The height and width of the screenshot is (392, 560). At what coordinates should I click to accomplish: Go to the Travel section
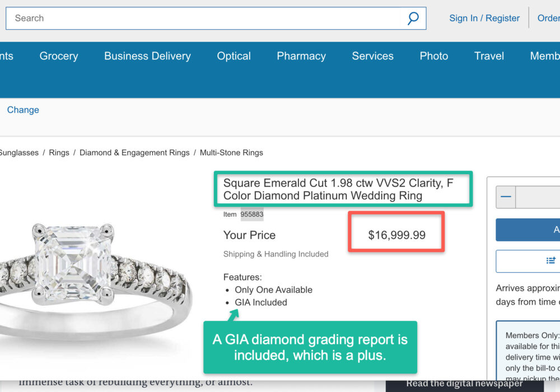point(489,56)
